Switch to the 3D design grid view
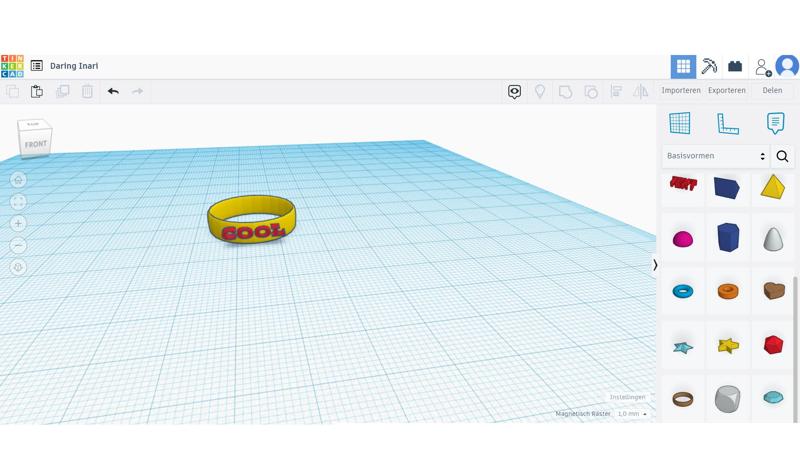The image size is (800, 450). click(683, 66)
